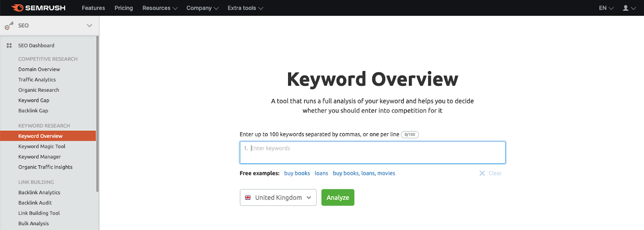644x230 pixels.
Task: Click the sidebar vertical scrollbar
Action: tap(97, 114)
